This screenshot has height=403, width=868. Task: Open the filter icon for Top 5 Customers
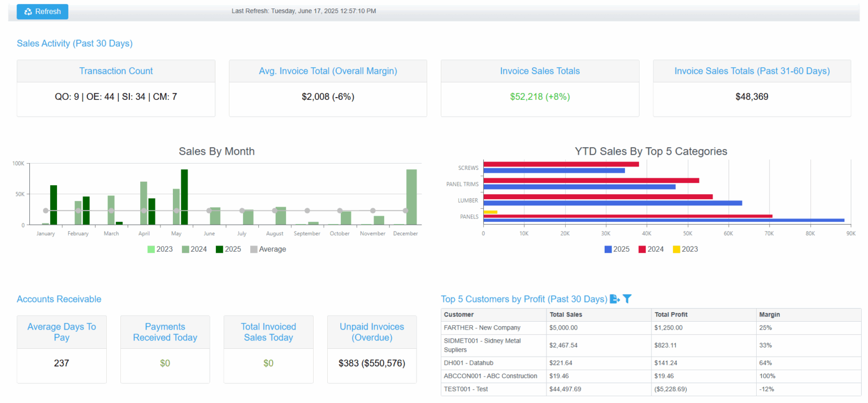[627, 299]
